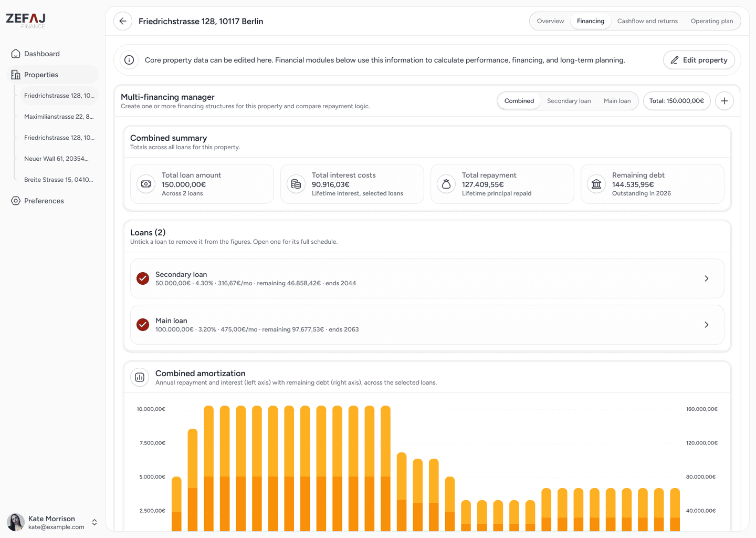Open Properties in the sidebar
Screen dimensions: 756x538
point(52,75)
